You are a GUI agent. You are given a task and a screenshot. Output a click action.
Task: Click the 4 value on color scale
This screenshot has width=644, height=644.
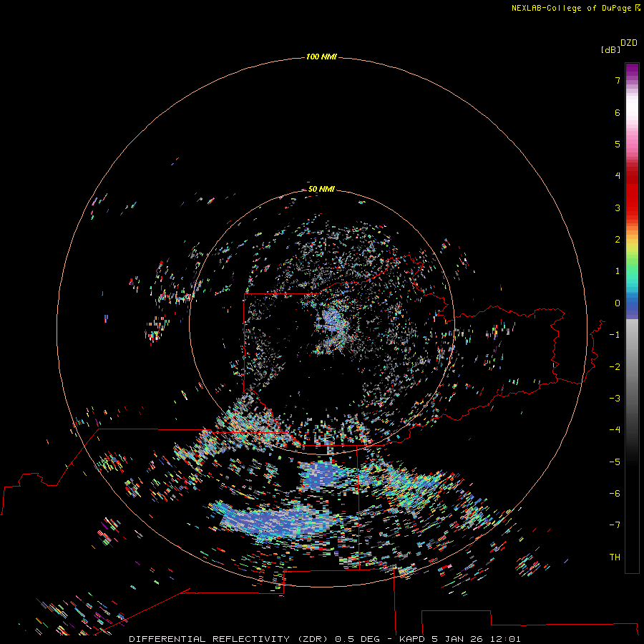coord(618,176)
